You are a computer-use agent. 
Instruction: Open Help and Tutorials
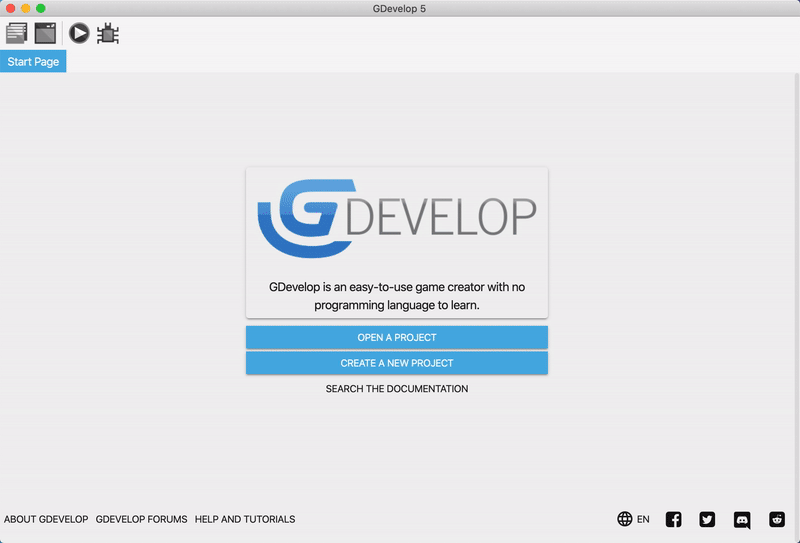pos(245,519)
